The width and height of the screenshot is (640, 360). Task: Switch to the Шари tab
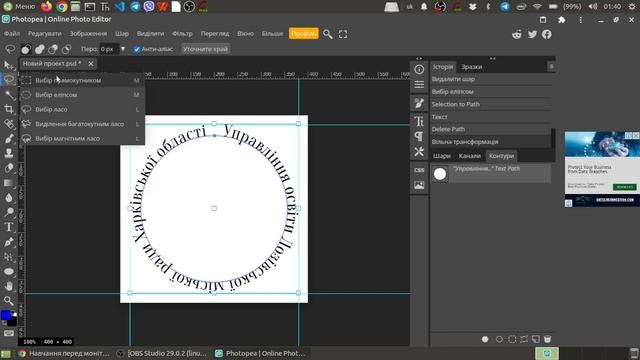point(442,156)
